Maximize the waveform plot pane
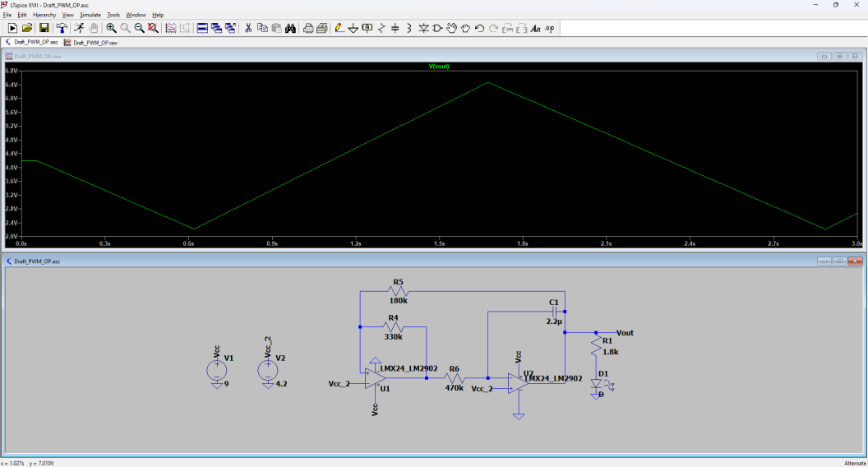The width and height of the screenshot is (868, 467). [x=839, y=56]
